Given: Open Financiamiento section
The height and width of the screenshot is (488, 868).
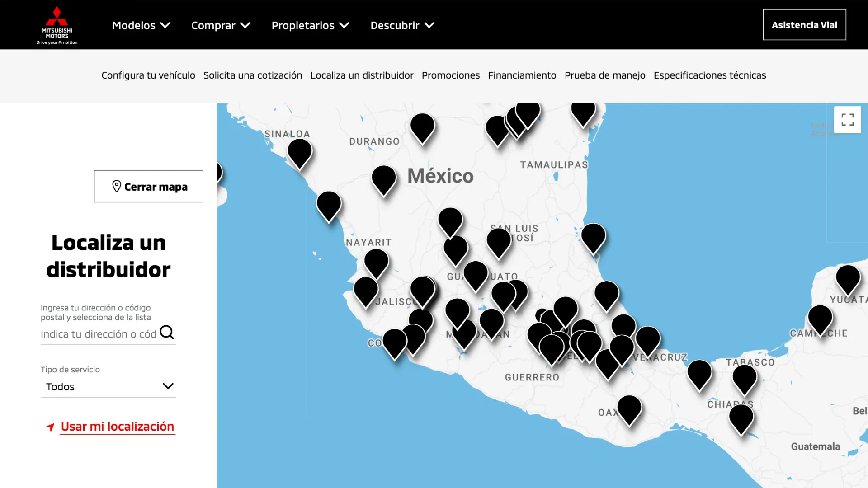Looking at the screenshot, I should tap(522, 75).
